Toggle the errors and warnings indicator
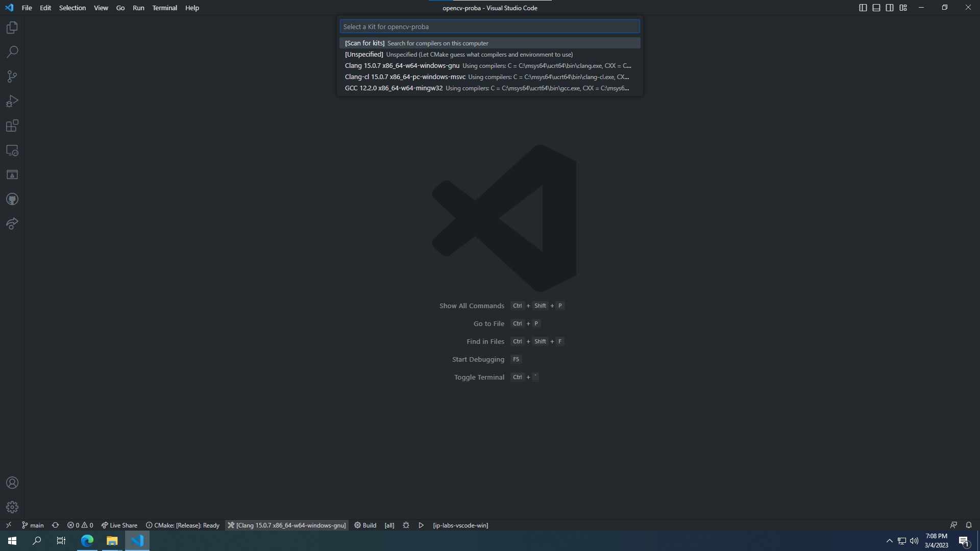 80,525
